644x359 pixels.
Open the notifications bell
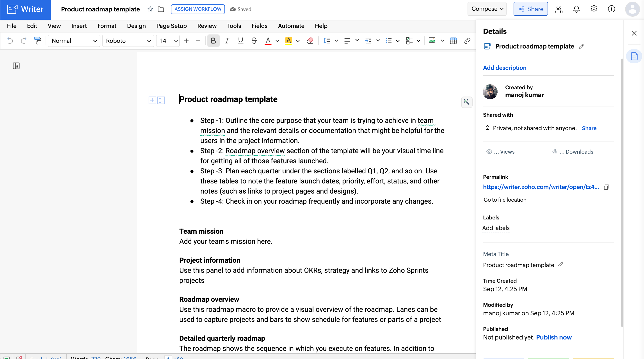[576, 9]
